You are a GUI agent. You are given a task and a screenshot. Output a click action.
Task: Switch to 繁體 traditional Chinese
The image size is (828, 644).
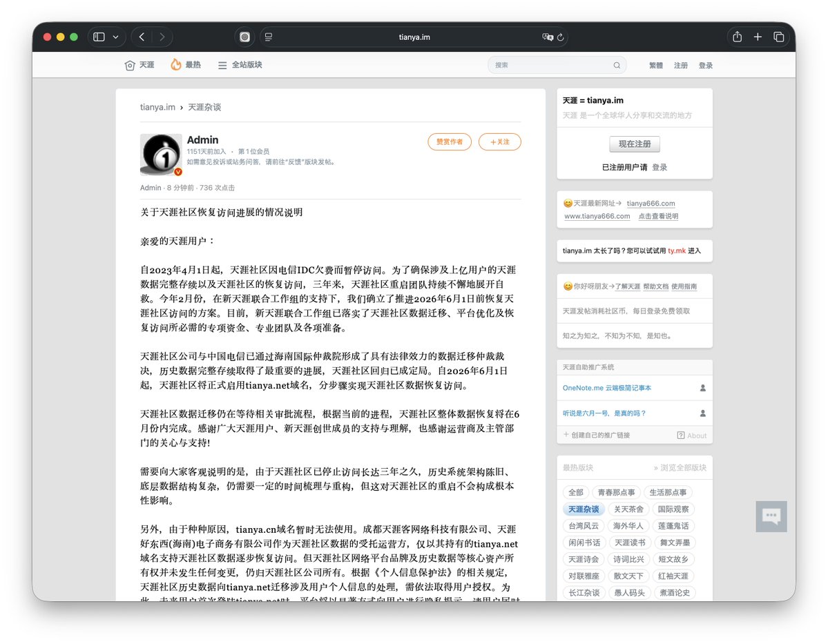(x=656, y=66)
